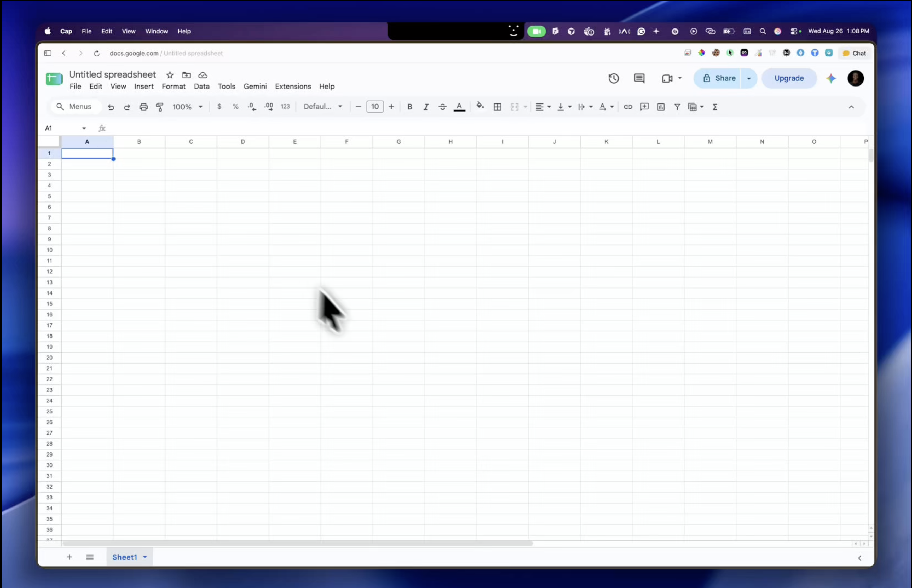Open all comments panel

[x=639, y=78]
